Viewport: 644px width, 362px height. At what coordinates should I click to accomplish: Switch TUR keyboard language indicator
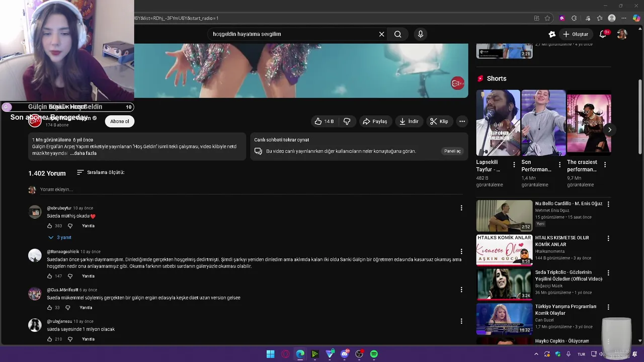click(581, 354)
